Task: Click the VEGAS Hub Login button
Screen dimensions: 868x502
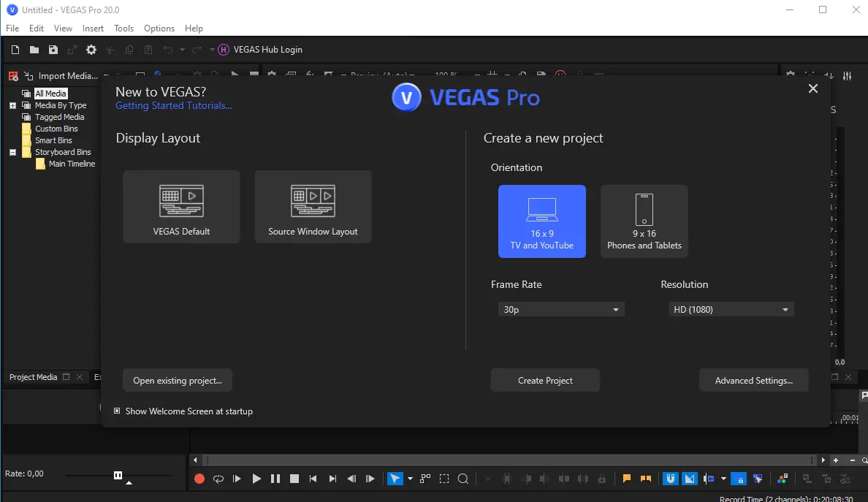Action: [x=260, y=50]
